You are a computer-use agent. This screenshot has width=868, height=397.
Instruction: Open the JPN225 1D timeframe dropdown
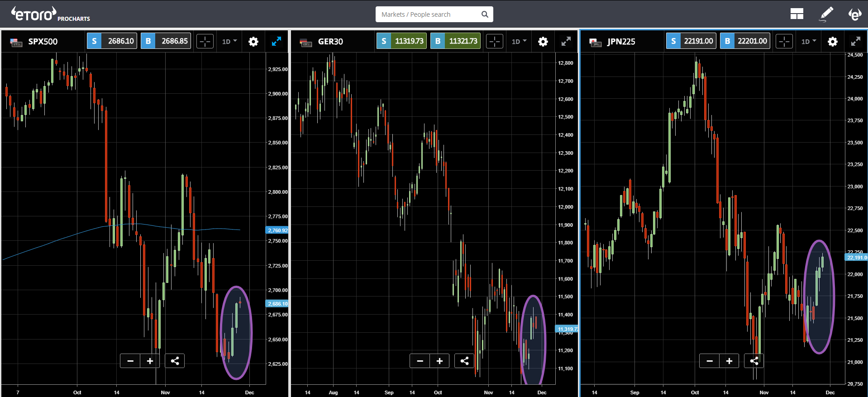coord(809,41)
